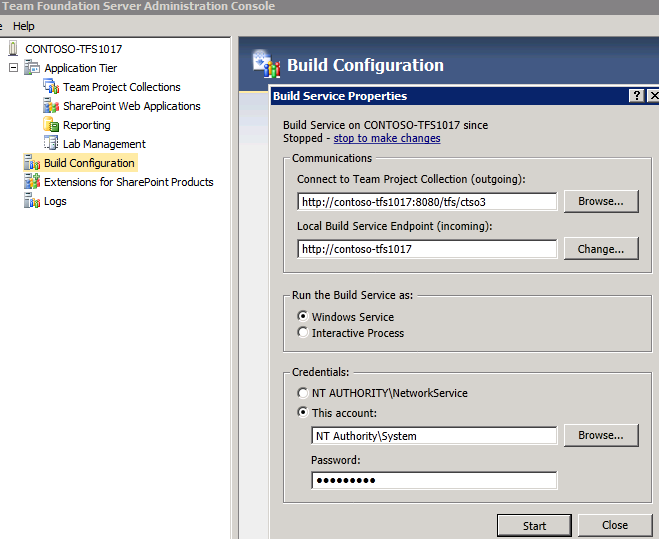
Task: Click the Communications group label
Action: [x=332, y=158]
